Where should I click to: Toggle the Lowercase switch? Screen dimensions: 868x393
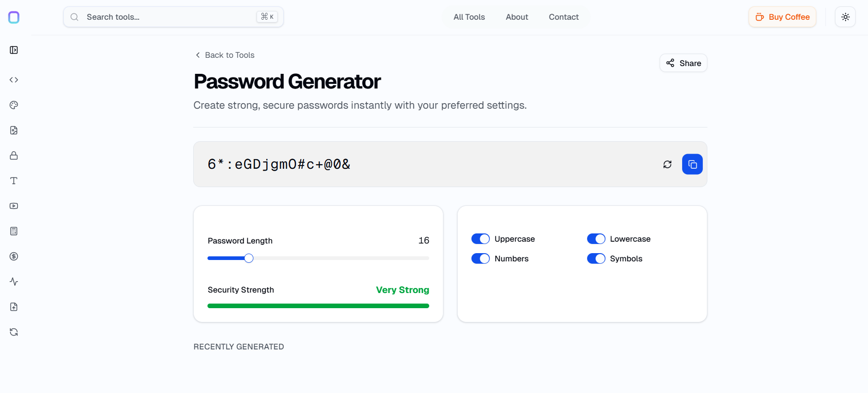[x=596, y=239]
